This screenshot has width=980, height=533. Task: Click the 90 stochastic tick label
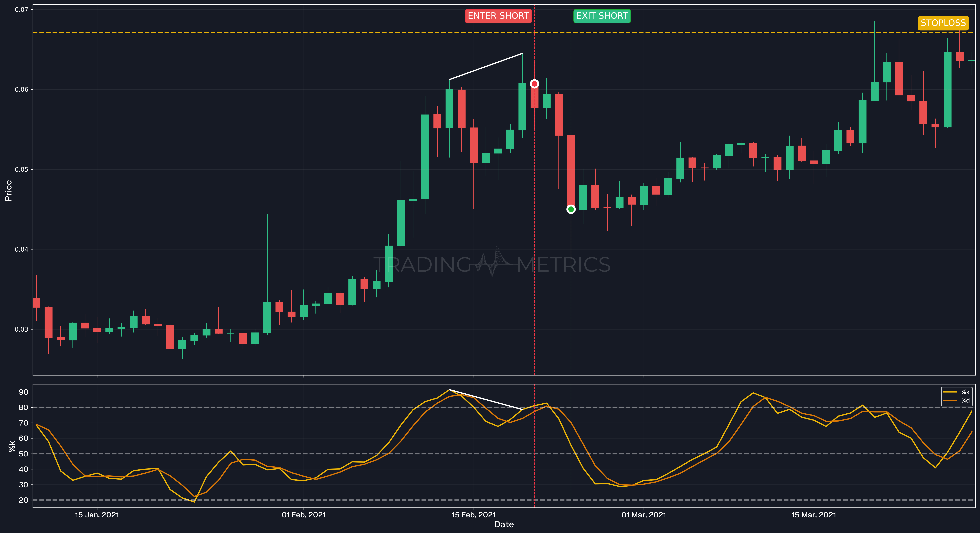(24, 392)
